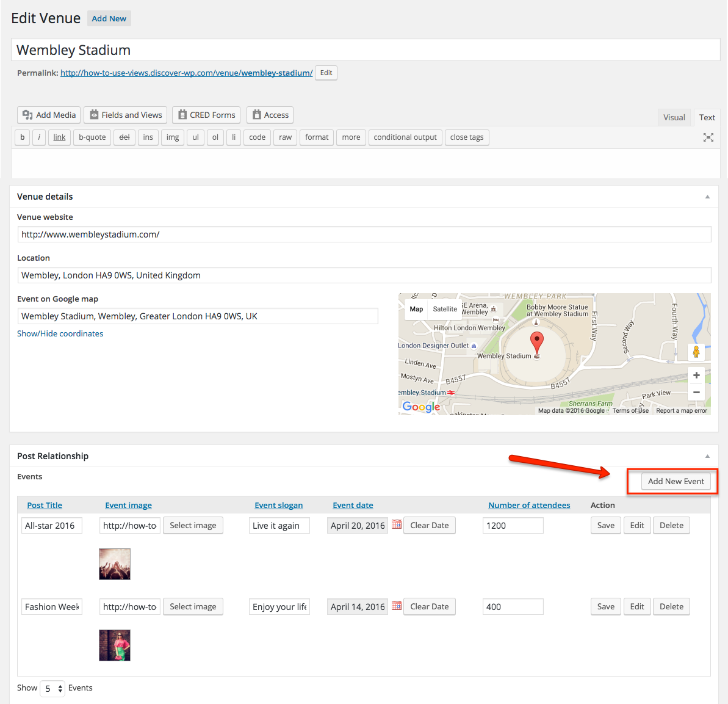Collapse the Venue details panel

tap(708, 197)
